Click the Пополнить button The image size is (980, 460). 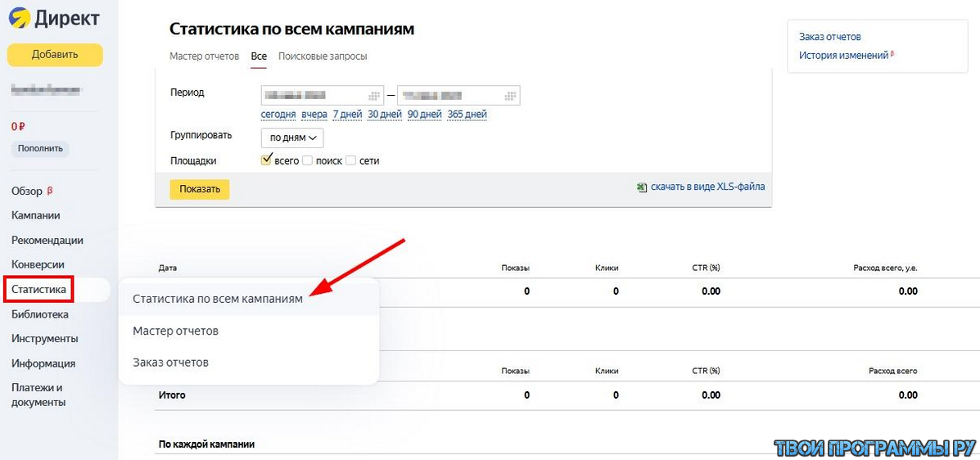pyautogui.click(x=40, y=149)
